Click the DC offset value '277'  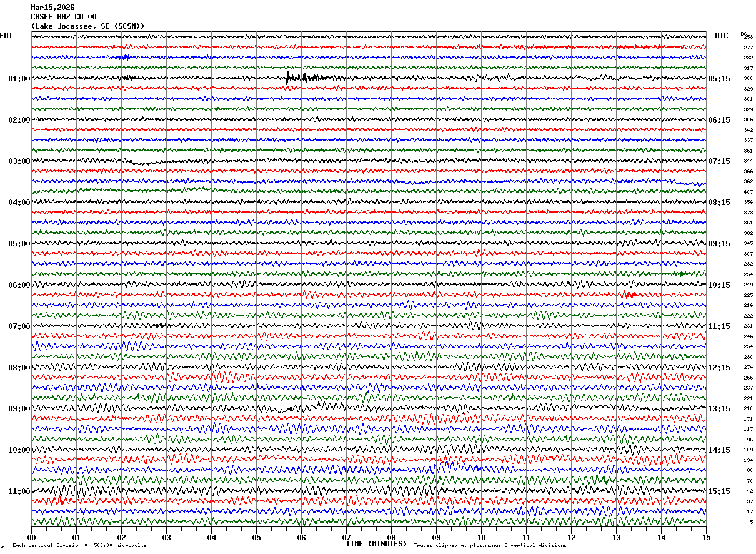(748, 48)
